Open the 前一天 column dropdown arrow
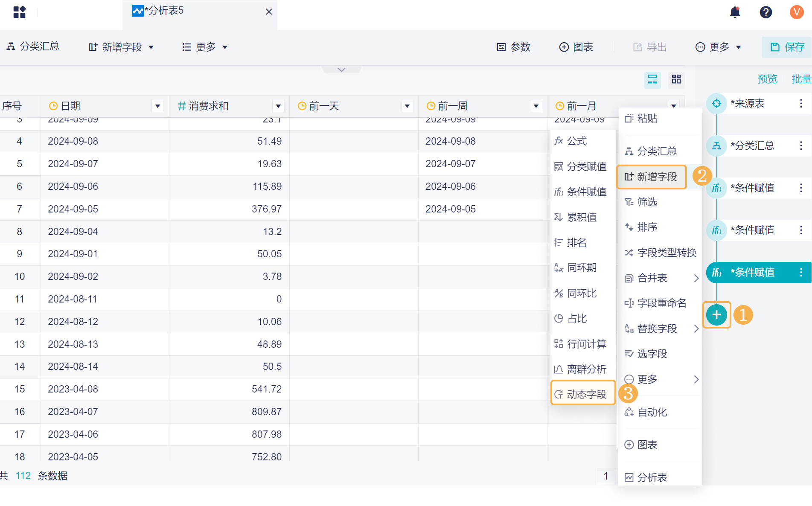The width and height of the screenshot is (812, 506). (x=407, y=106)
